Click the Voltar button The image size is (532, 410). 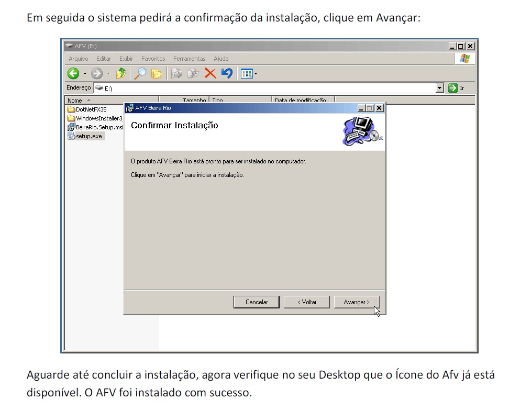pyautogui.click(x=307, y=302)
